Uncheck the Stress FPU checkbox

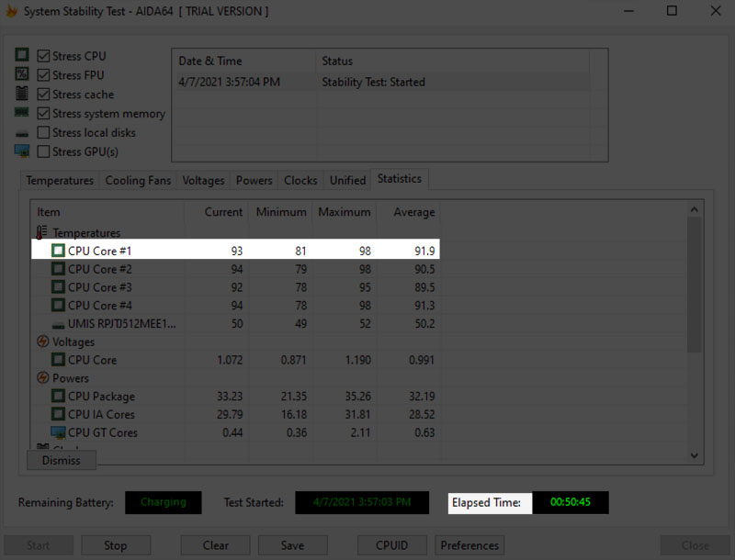pos(43,75)
